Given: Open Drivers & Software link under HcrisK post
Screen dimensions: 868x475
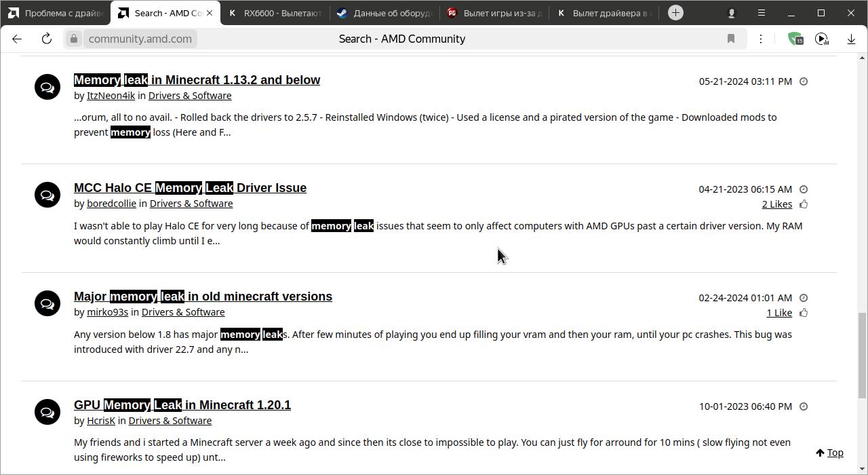Looking at the screenshot, I should [x=170, y=421].
